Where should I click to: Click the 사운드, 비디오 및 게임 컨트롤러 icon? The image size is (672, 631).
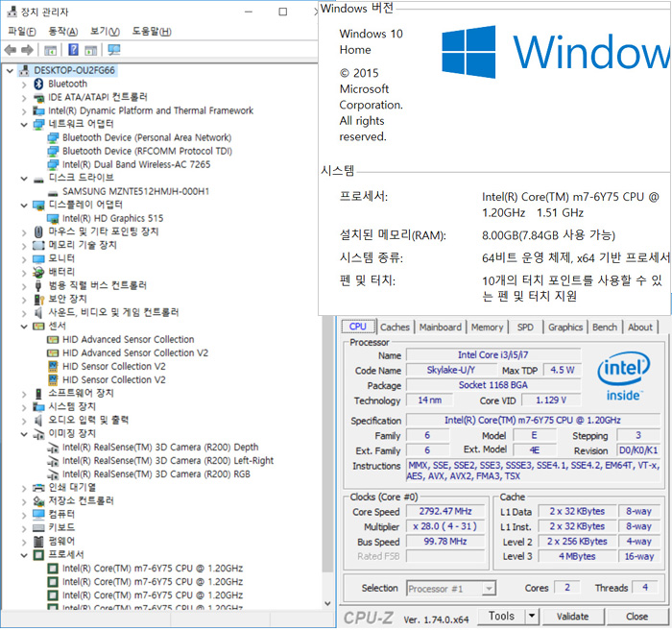[38, 312]
